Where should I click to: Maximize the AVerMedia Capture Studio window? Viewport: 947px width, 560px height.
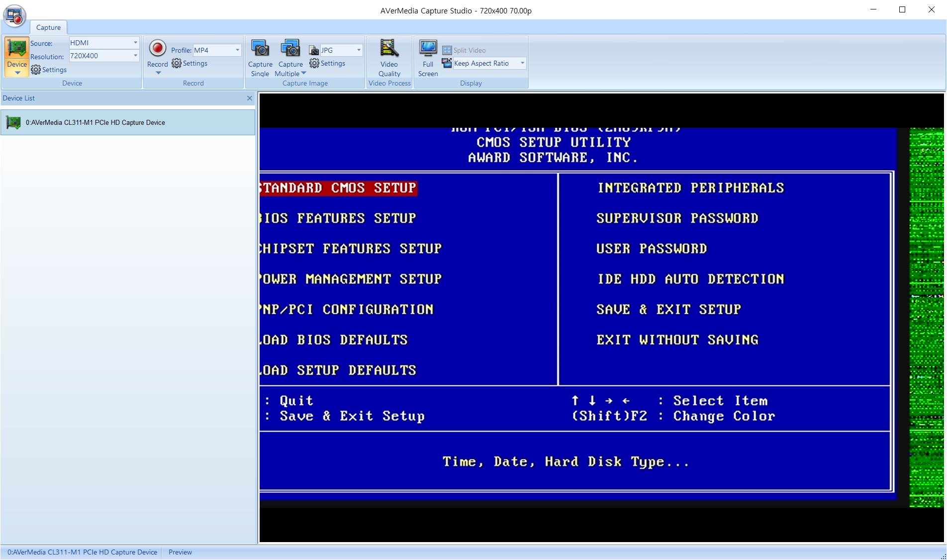[x=902, y=9]
